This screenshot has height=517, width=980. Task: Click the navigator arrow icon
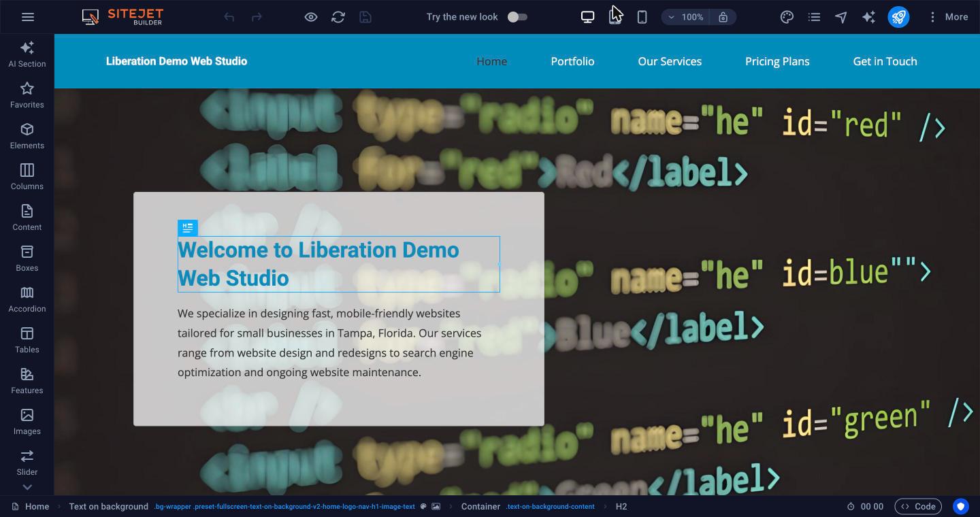coord(841,17)
